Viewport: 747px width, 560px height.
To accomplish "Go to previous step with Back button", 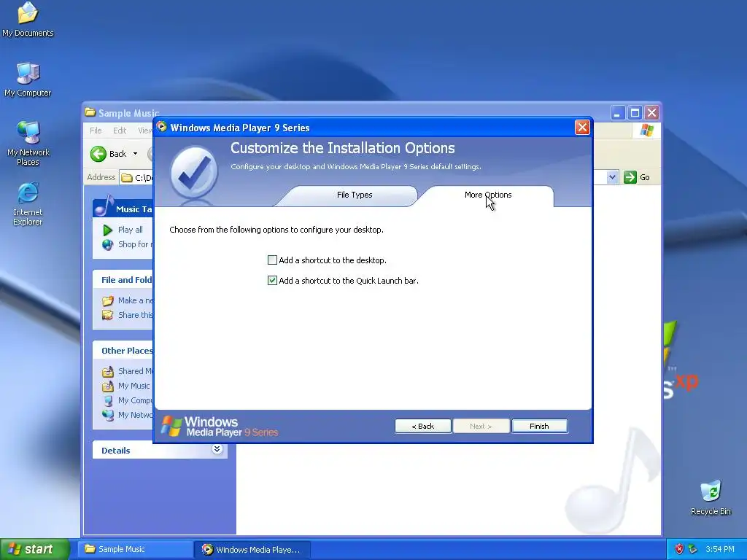I will click(423, 426).
